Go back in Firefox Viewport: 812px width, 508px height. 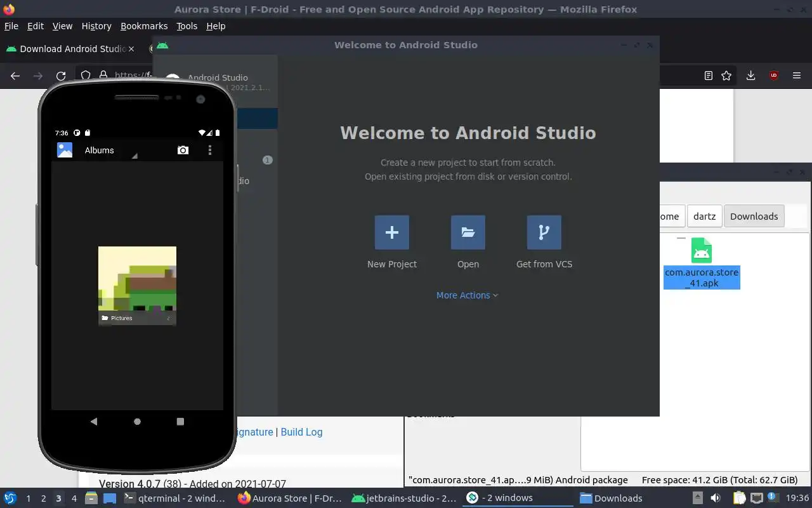[x=15, y=76]
